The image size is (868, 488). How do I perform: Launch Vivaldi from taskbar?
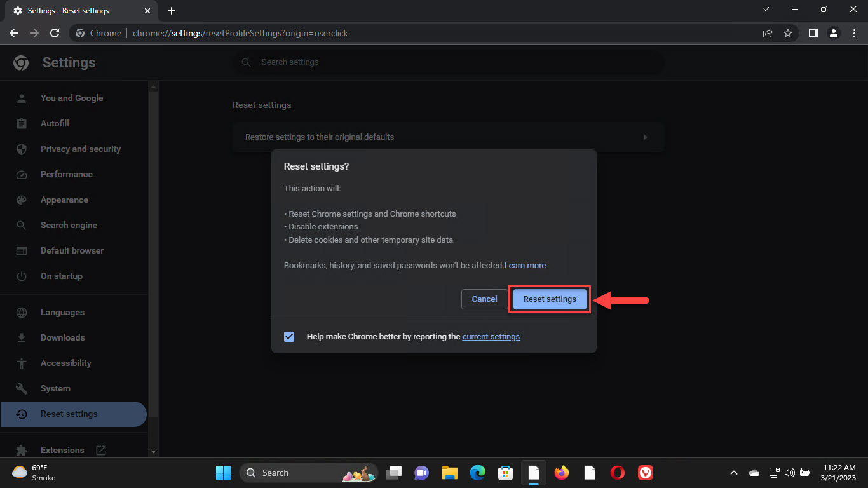[646, 473]
